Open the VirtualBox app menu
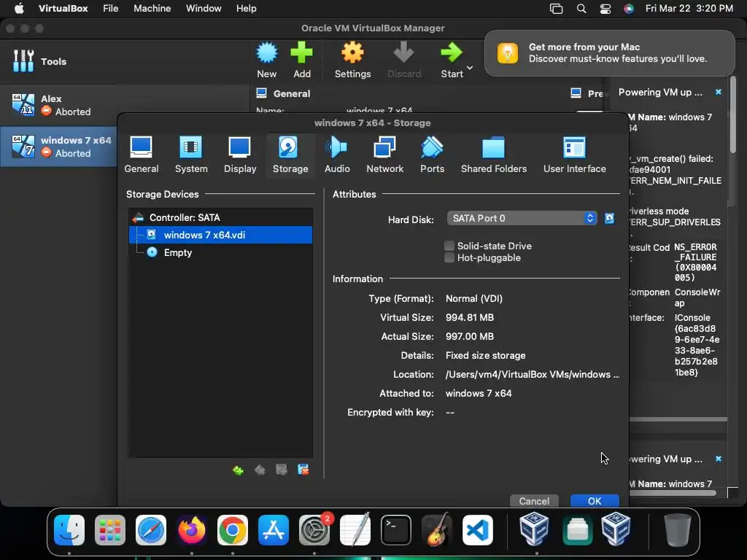 click(x=63, y=9)
